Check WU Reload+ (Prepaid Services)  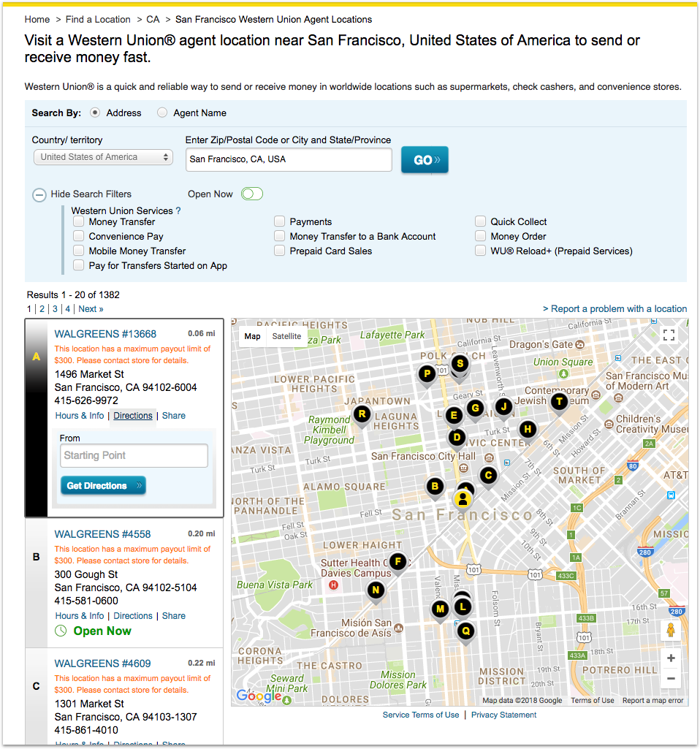pyautogui.click(x=480, y=251)
